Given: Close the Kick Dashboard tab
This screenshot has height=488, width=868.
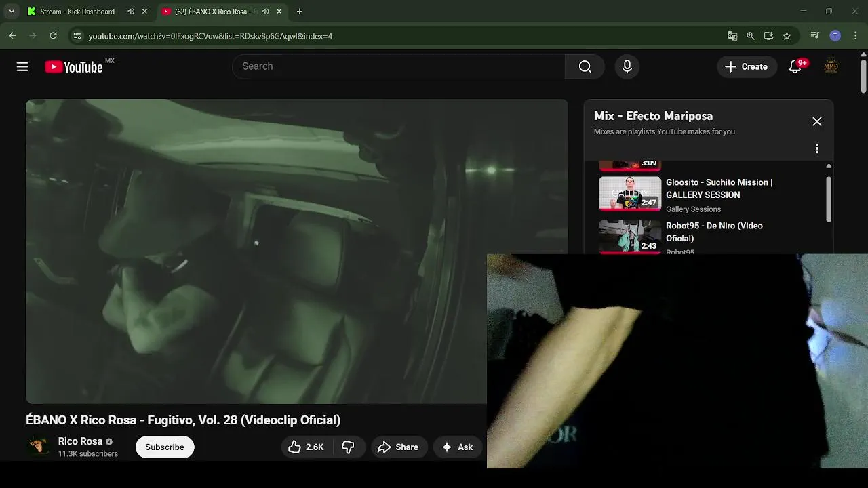Looking at the screenshot, I should click(144, 12).
